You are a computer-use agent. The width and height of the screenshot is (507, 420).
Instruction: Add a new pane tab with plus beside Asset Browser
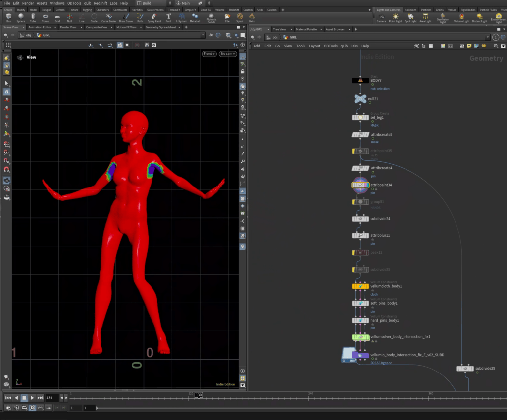356,29
